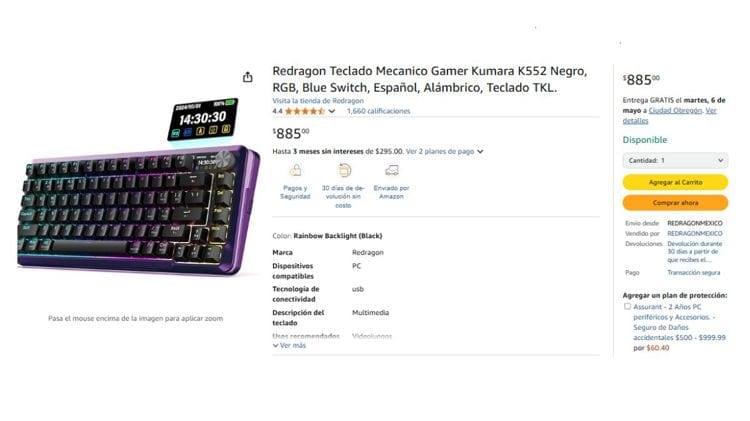Click the star rating icons
750x421 pixels.
pyautogui.click(x=305, y=111)
